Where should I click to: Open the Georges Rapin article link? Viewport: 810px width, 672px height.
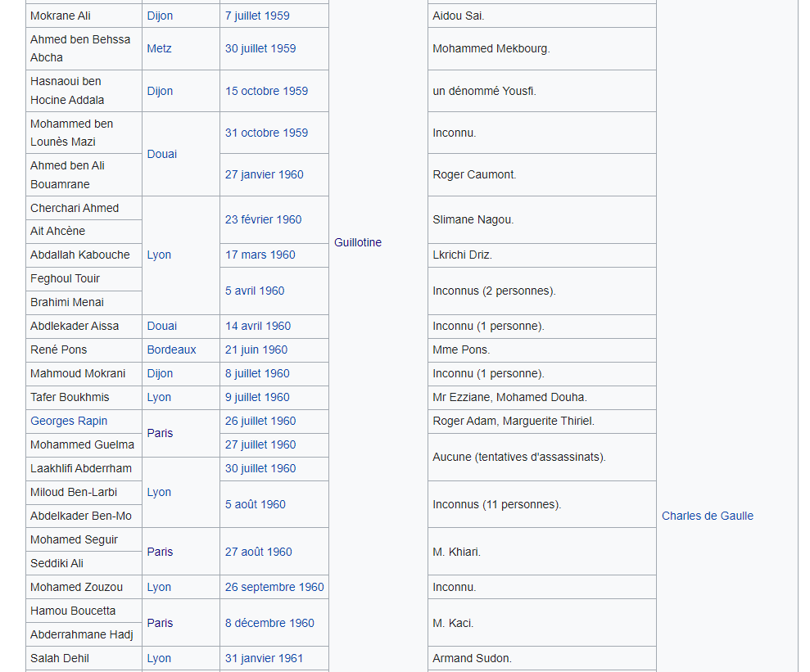tap(69, 421)
